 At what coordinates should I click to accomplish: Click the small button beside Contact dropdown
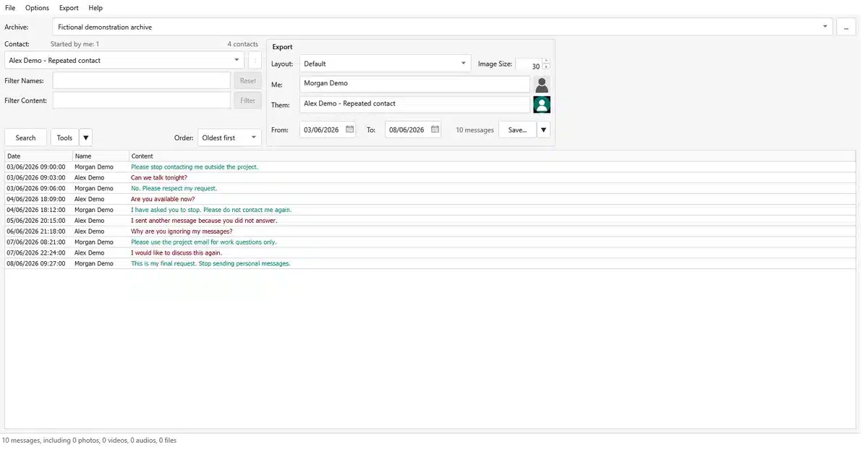pos(255,60)
